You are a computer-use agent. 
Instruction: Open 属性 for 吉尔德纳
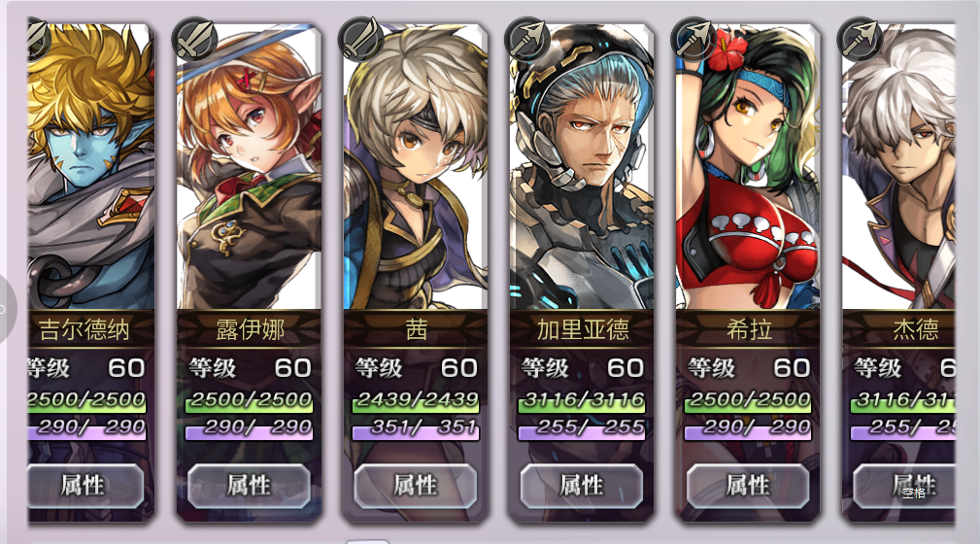coord(85,485)
